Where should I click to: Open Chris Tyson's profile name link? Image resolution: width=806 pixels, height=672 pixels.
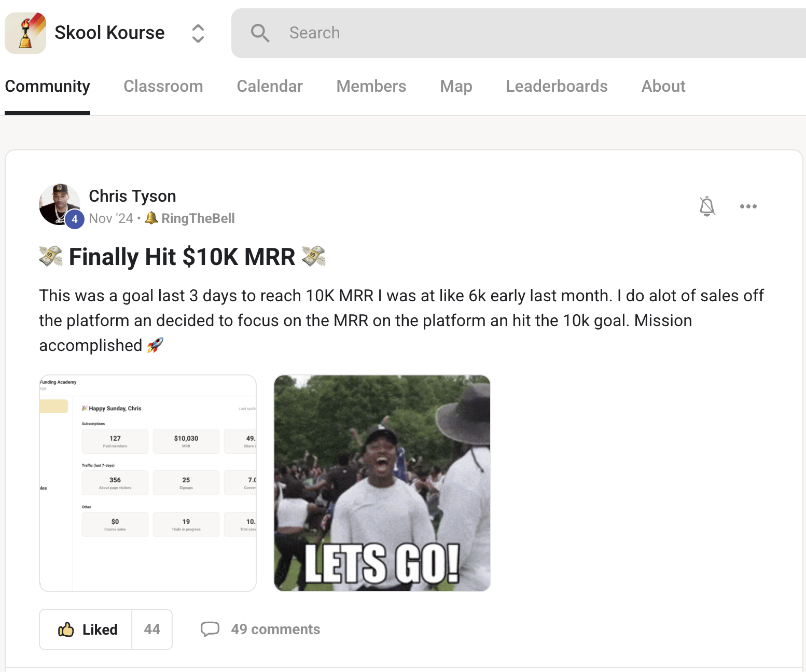[x=132, y=196]
